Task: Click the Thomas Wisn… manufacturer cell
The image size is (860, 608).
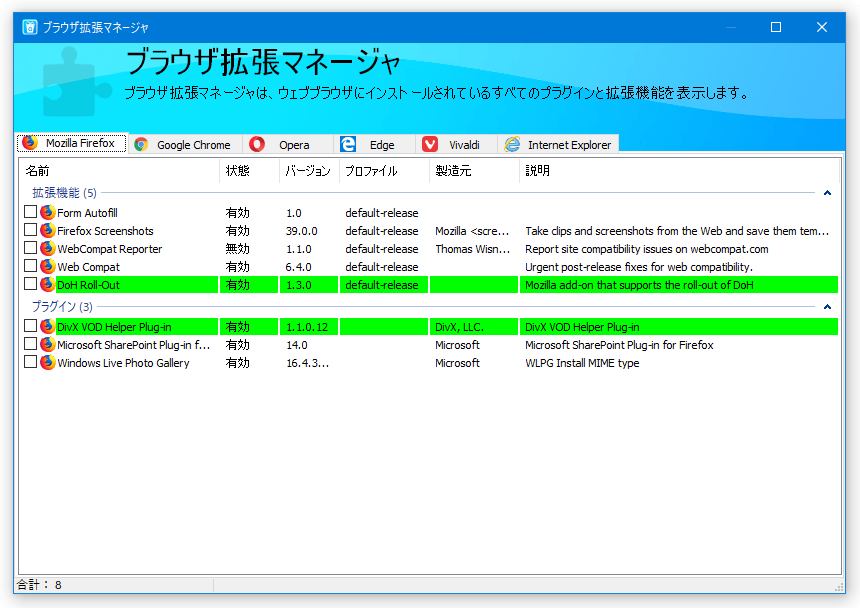Action: pos(472,249)
